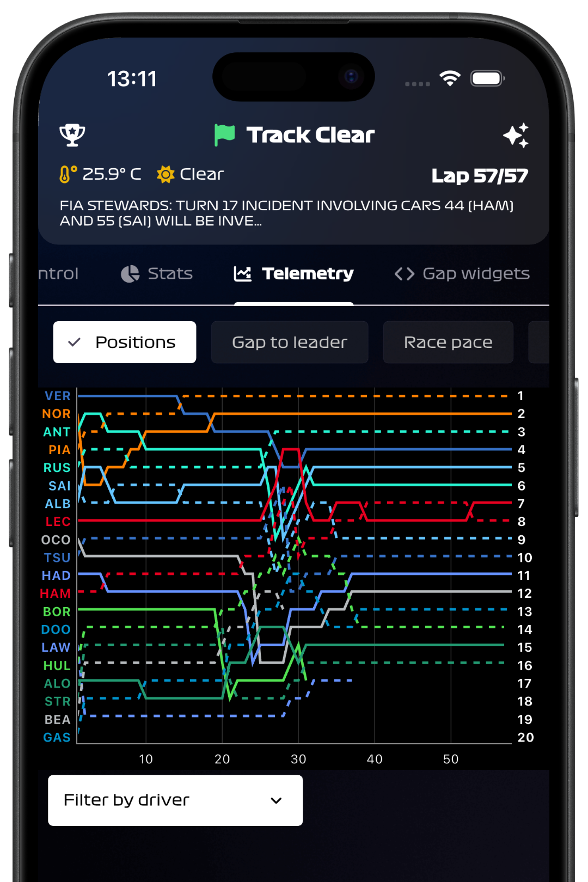
Task: Expand the filter dropdown chevron arrow
Action: click(x=277, y=800)
